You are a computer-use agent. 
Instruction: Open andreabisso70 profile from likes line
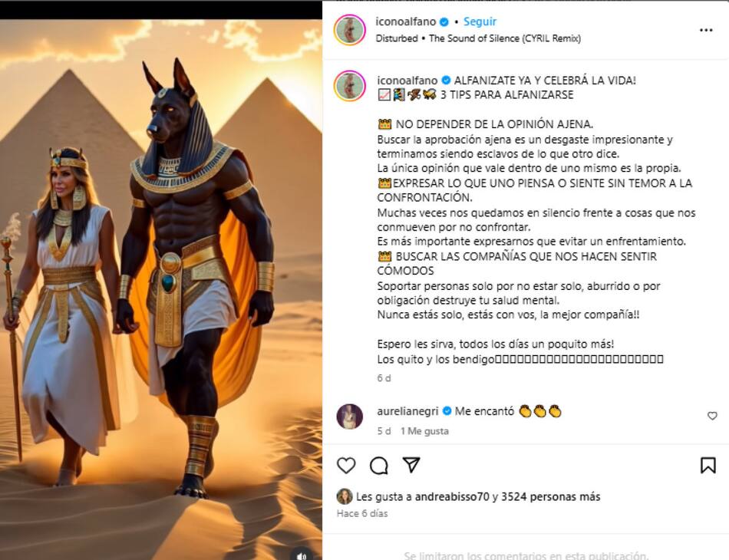click(452, 497)
